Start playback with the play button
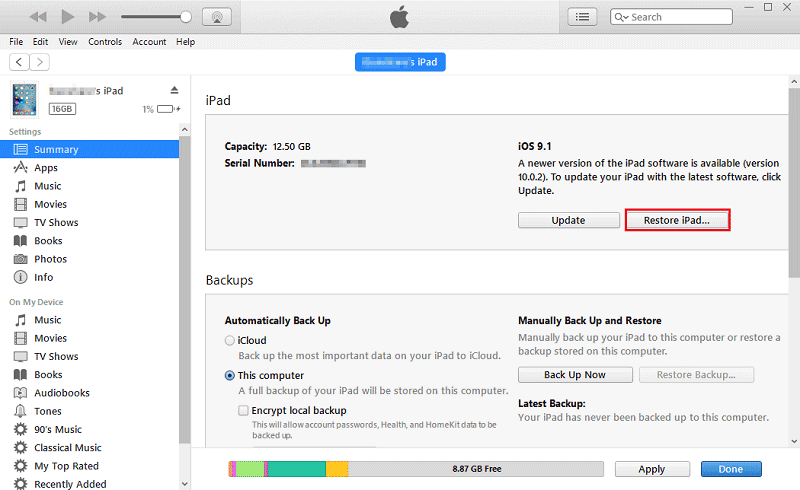The height and width of the screenshot is (490, 800). [67, 17]
